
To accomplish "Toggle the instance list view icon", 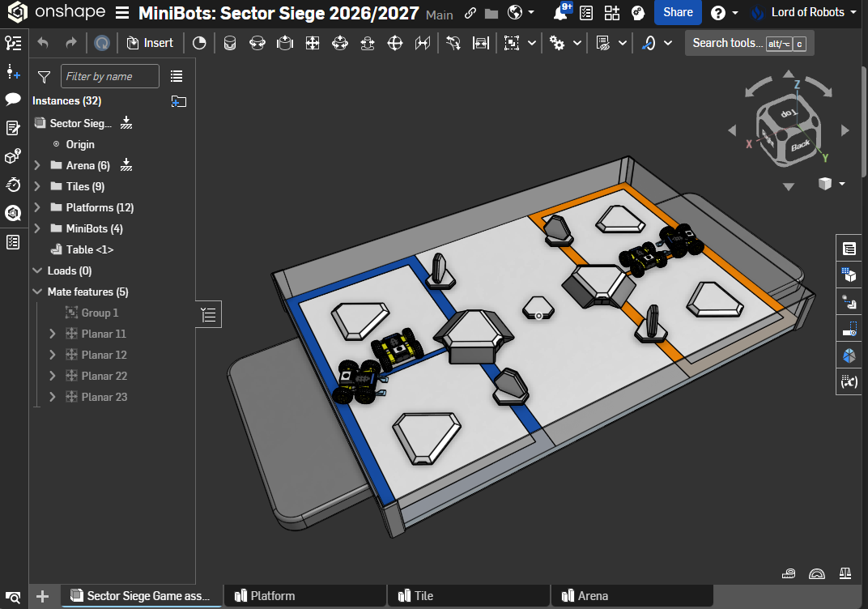I will 177,76.
